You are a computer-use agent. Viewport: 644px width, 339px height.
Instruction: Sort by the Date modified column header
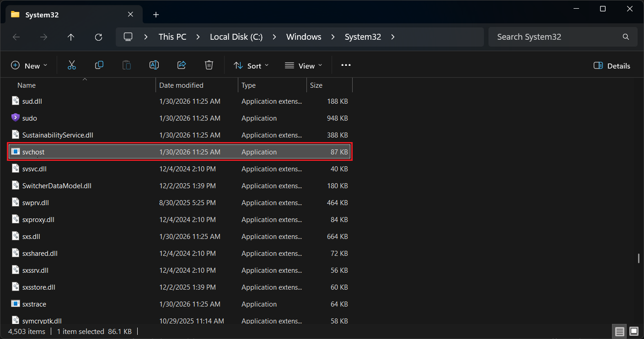pos(181,85)
